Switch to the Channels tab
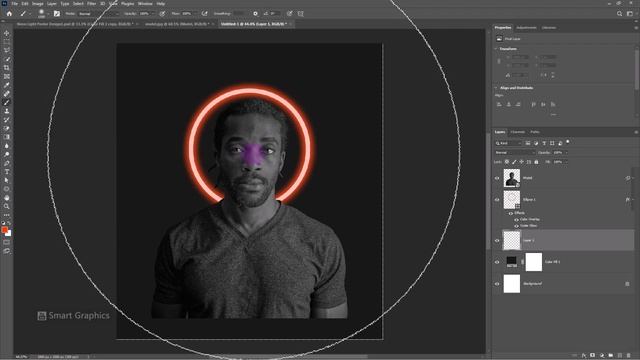The width and height of the screenshot is (640, 360). 518,132
